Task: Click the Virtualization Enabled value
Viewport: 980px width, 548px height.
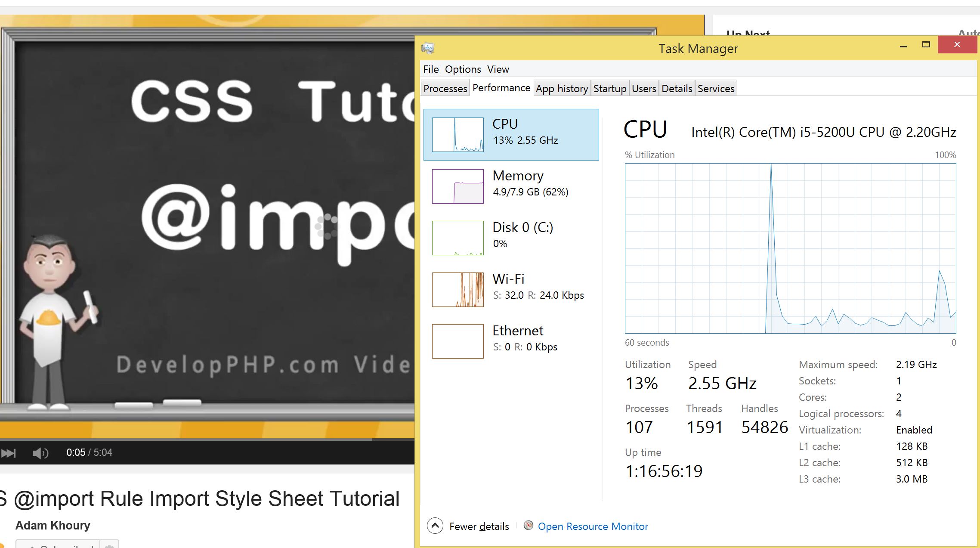Action: [914, 430]
